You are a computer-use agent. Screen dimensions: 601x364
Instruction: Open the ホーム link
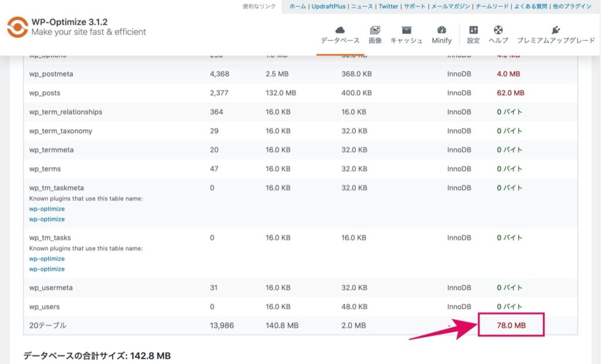coord(298,6)
